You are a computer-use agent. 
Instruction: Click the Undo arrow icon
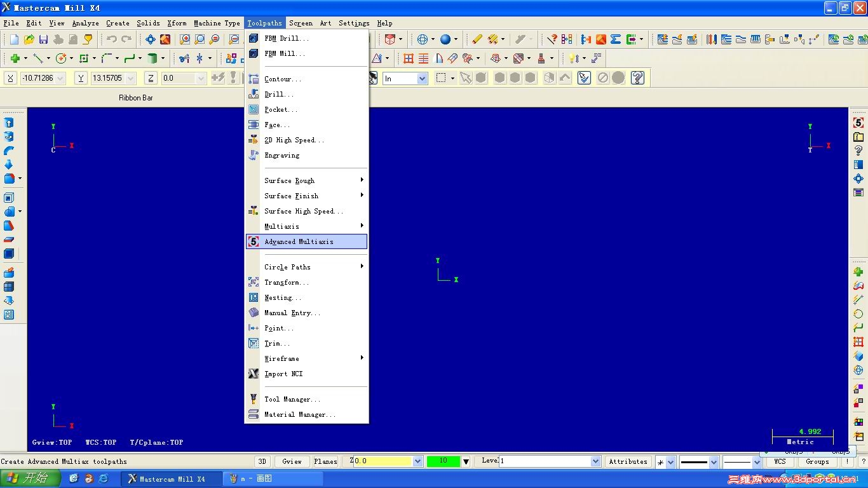click(112, 39)
